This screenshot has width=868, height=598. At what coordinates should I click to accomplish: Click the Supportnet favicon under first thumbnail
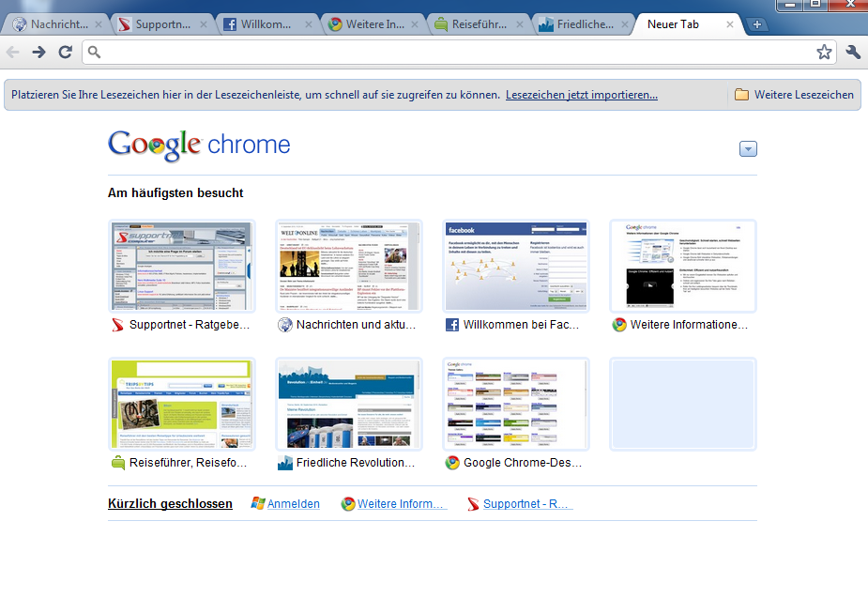point(118,325)
